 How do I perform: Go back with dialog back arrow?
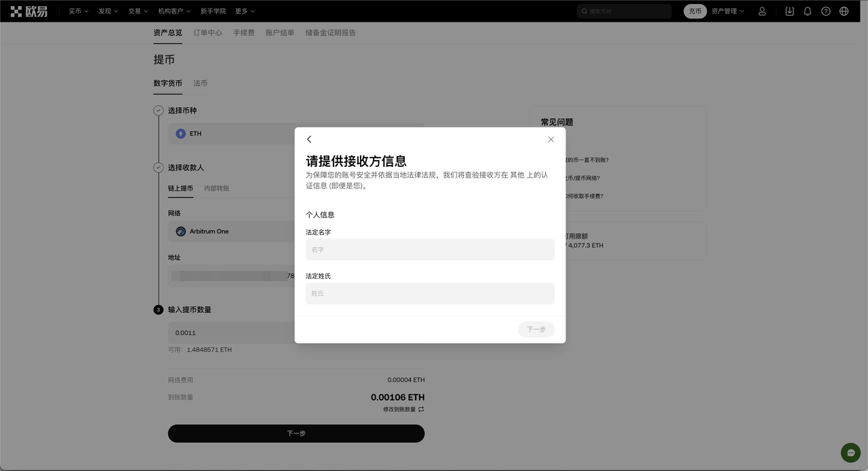[309, 139]
